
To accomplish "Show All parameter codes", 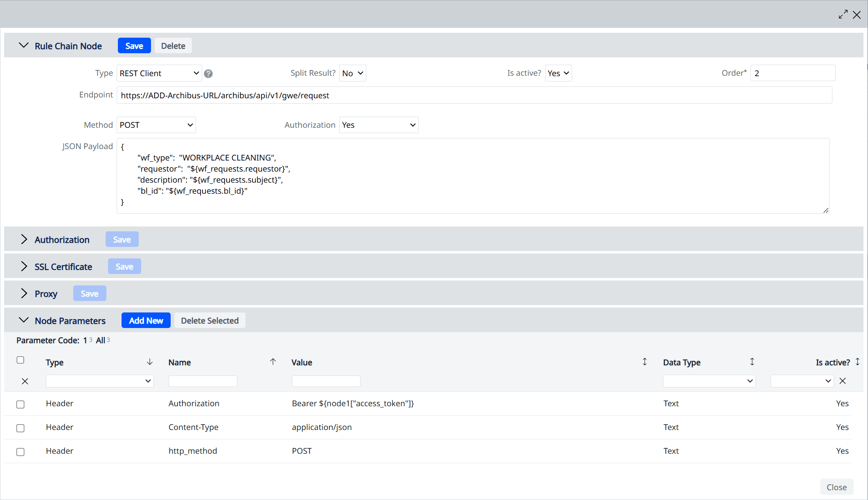I will 100,340.
